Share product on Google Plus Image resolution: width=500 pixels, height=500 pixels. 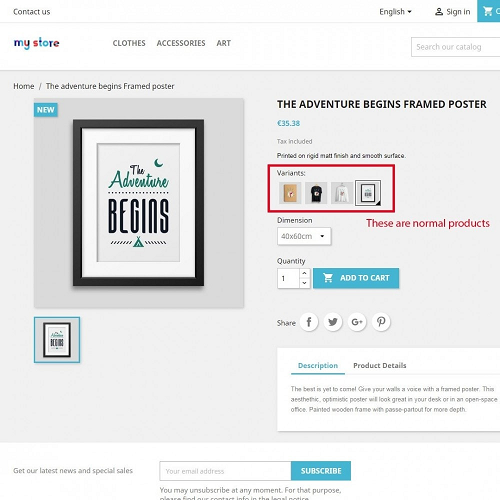tap(357, 322)
